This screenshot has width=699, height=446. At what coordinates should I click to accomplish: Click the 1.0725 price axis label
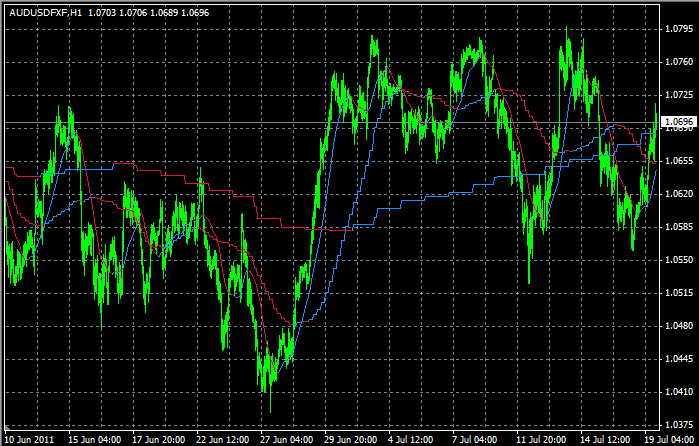click(x=679, y=95)
